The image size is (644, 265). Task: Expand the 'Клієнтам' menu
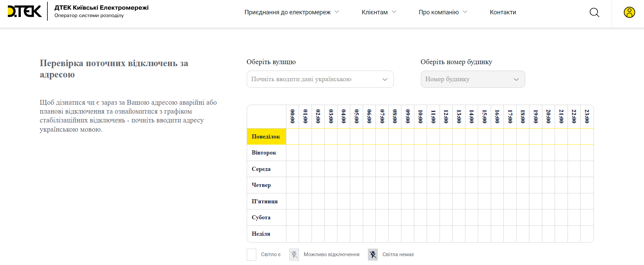click(379, 12)
